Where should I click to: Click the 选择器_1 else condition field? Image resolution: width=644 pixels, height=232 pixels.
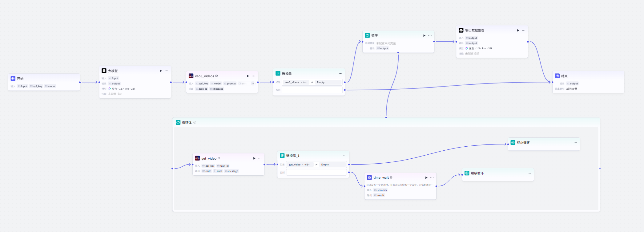click(316, 173)
